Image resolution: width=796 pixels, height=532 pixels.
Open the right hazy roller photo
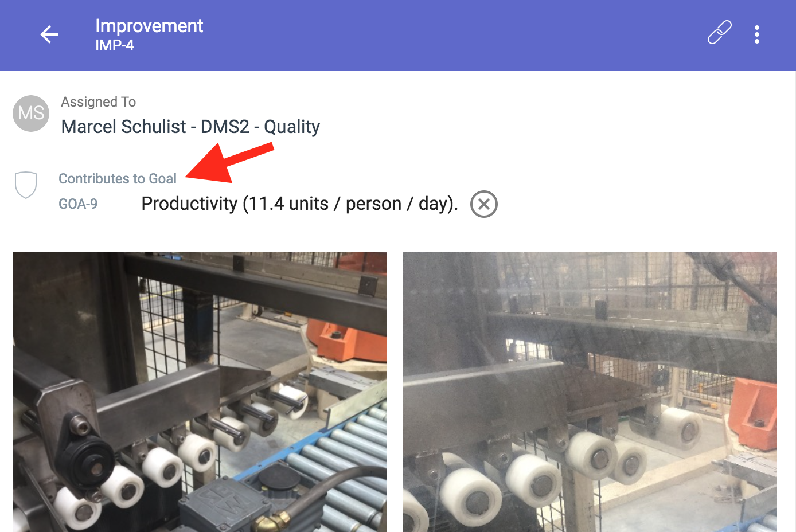pyautogui.click(x=590, y=392)
